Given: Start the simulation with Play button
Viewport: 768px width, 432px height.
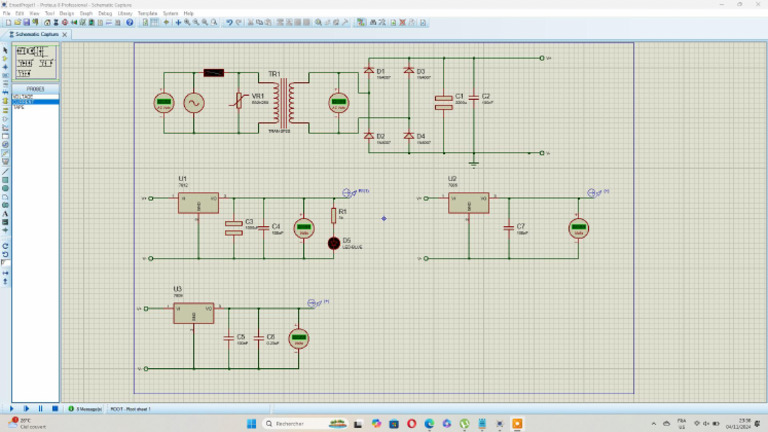Looking at the screenshot, I should 12,408.
